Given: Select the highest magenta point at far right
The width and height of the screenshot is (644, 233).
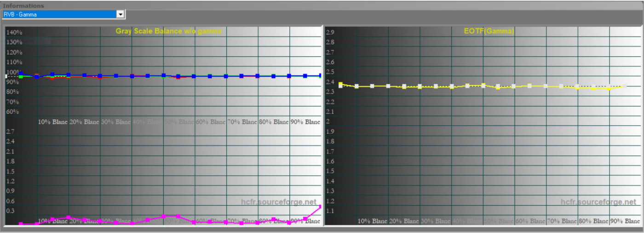Looking at the screenshot, I should (320, 207).
